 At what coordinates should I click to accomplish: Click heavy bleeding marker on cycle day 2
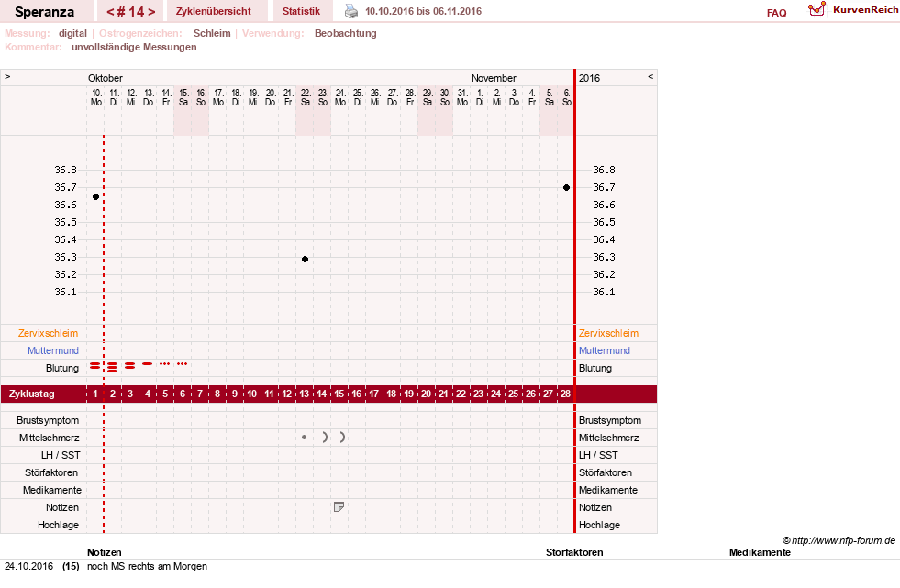[x=113, y=367]
